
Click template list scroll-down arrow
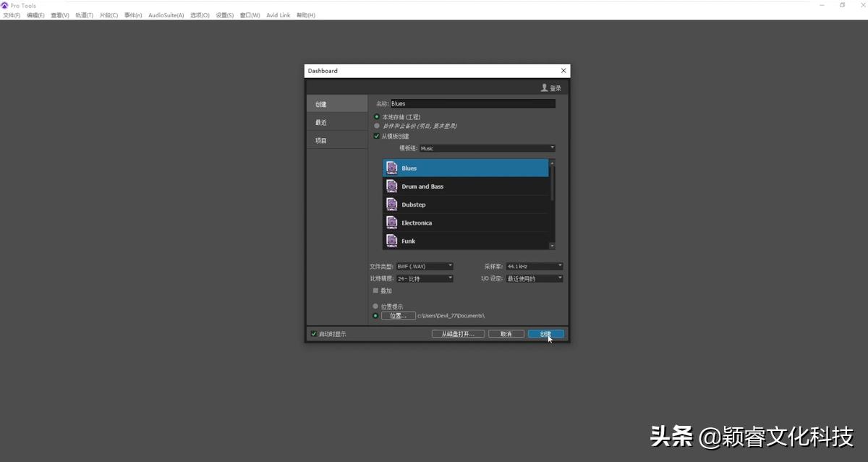coord(553,246)
